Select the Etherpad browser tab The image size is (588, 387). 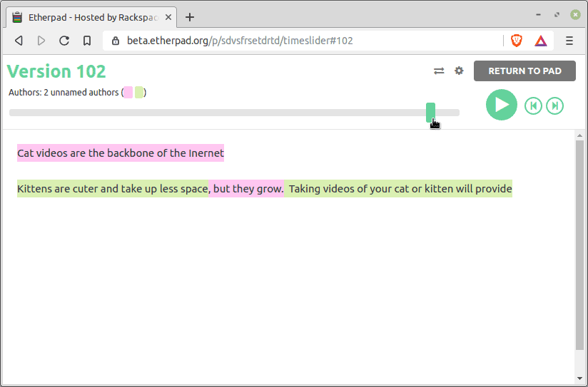click(91, 17)
